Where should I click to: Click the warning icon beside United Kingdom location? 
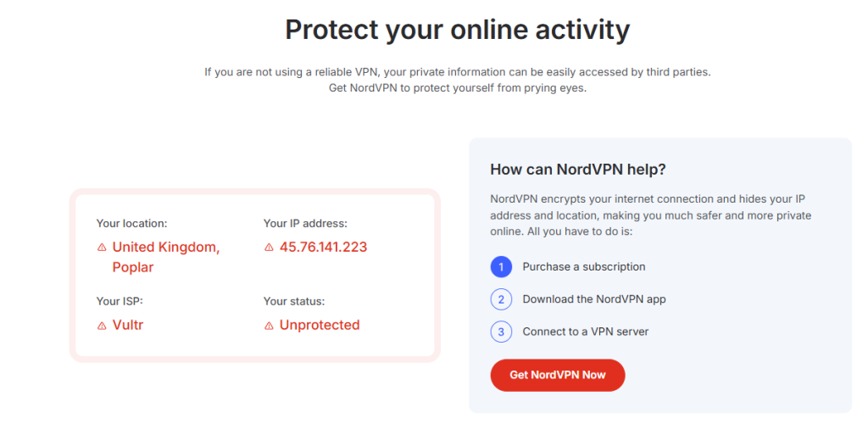102,248
